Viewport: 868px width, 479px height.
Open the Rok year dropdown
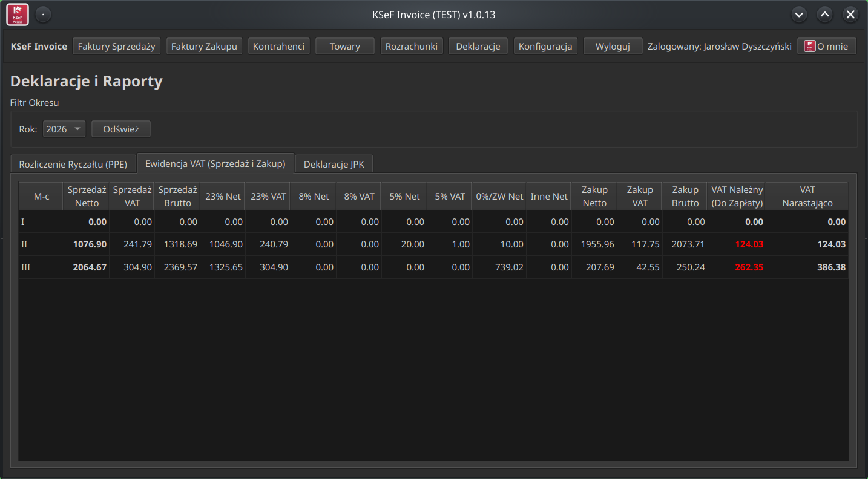64,129
